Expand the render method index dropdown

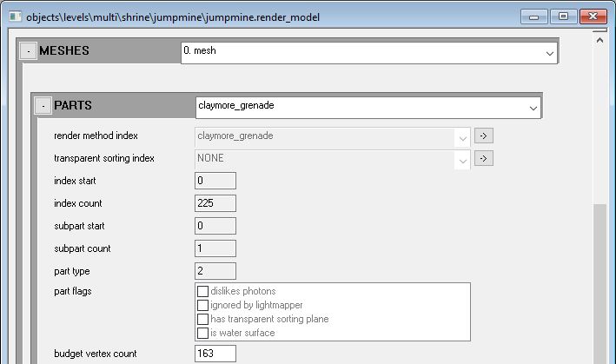click(x=460, y=136)
